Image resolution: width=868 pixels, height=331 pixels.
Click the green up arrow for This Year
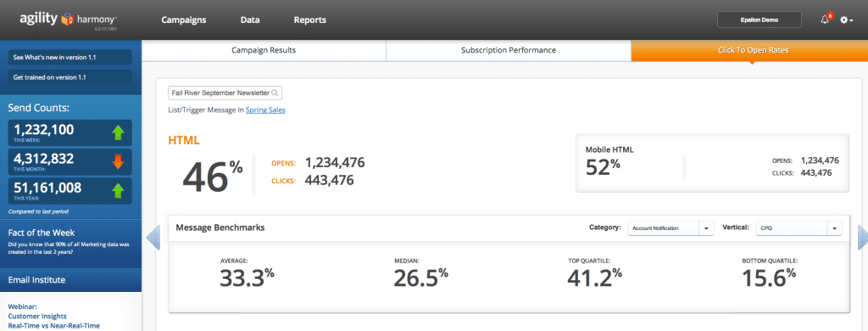(118, 191)
